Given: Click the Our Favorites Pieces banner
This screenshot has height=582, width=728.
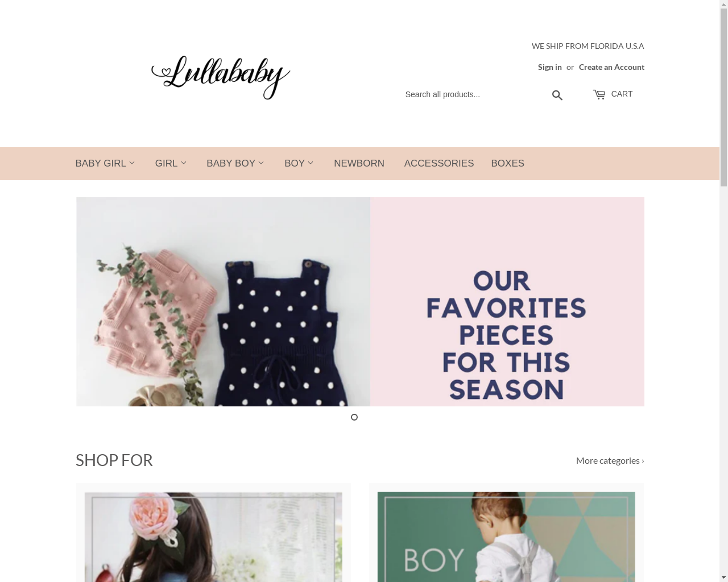Looking at the screenshot, I should coord(360,302).
